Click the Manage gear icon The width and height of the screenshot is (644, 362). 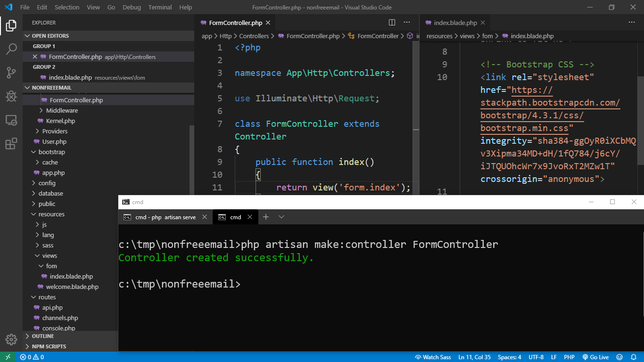11,339
